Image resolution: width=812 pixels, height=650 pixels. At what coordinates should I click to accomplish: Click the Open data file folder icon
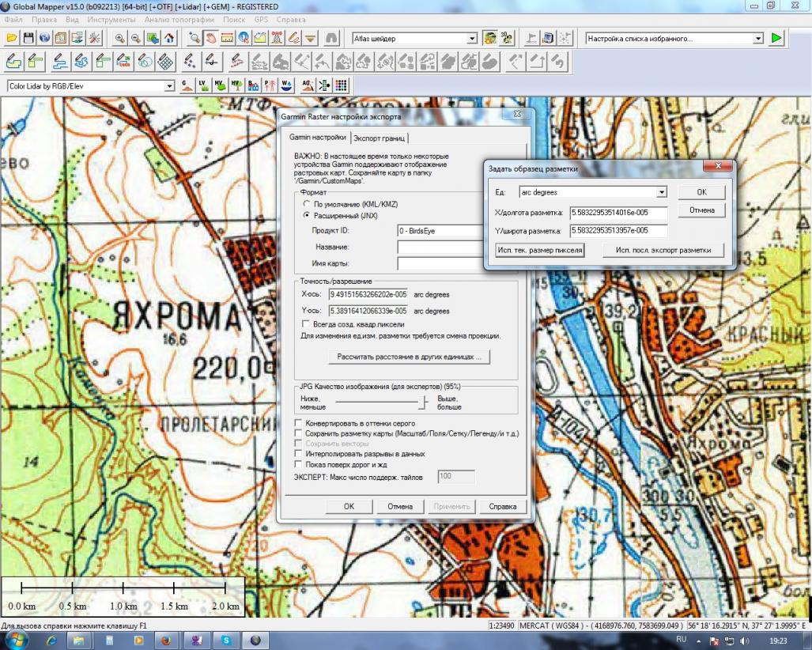[12, 38]
